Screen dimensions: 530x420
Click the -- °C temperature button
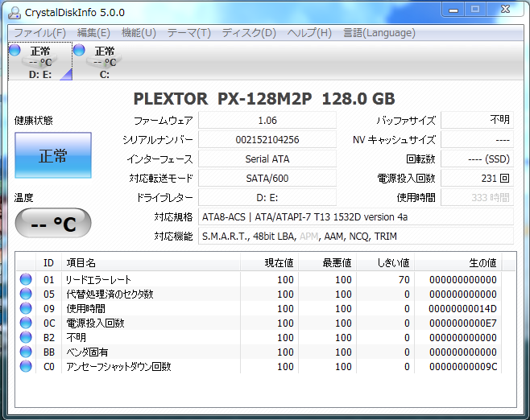(x=53, y=223)
